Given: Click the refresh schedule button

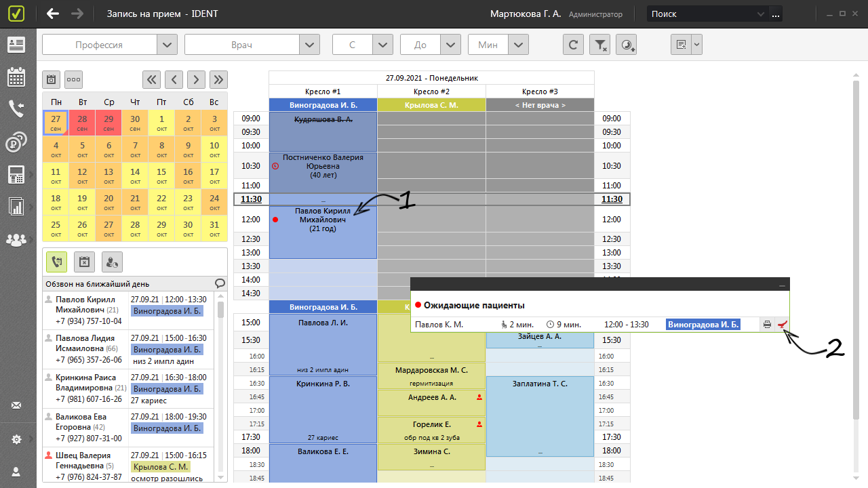Looking at the screenshot, I should coord(573,45).
